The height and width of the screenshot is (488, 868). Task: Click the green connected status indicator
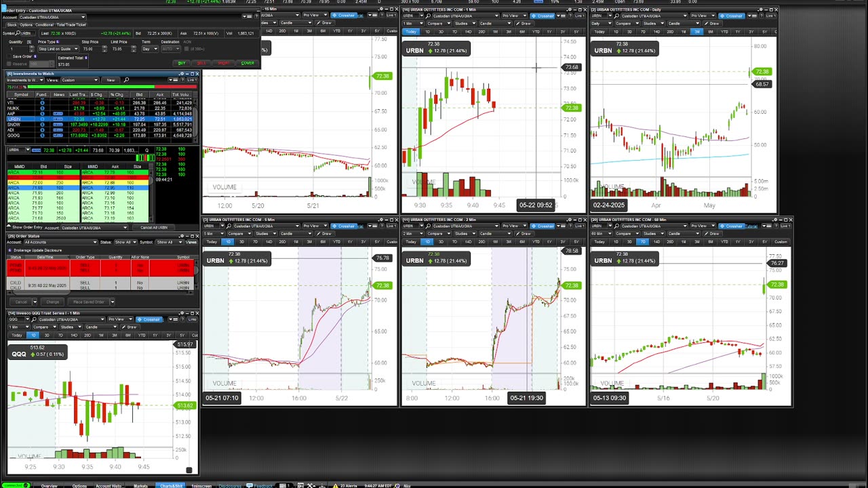click(16, 485)
